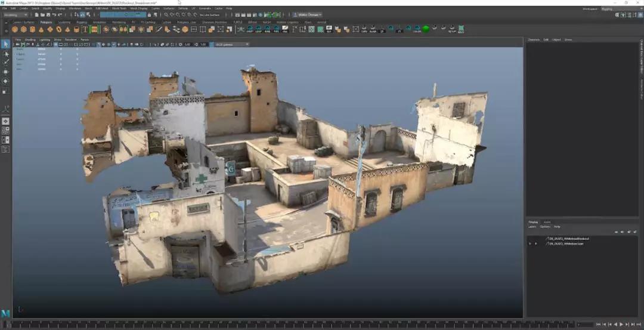Open the File menu
This screenshot has height=330, width=644.
tap(5, 8)
